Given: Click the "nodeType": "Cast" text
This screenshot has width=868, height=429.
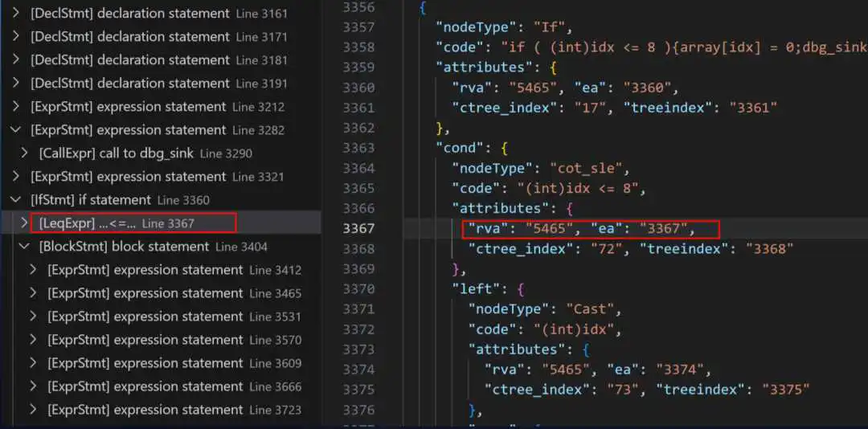Looking at the screenshot, I should coord(541,308).
